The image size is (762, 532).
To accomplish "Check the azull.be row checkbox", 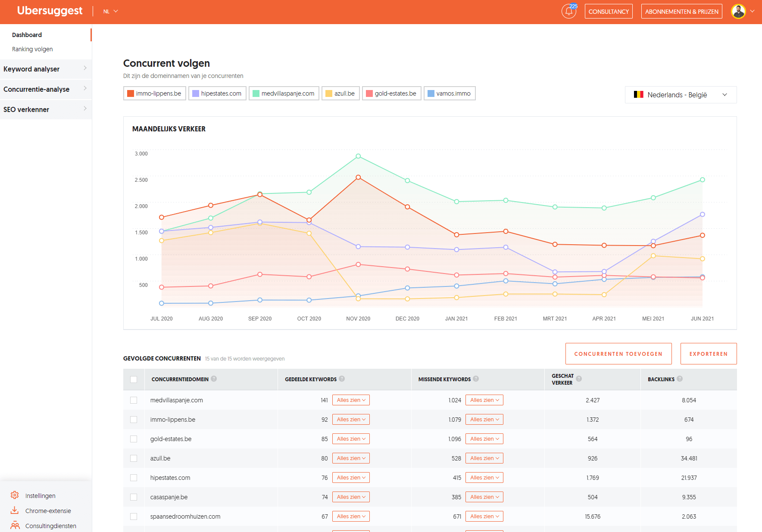I will 134,458.
